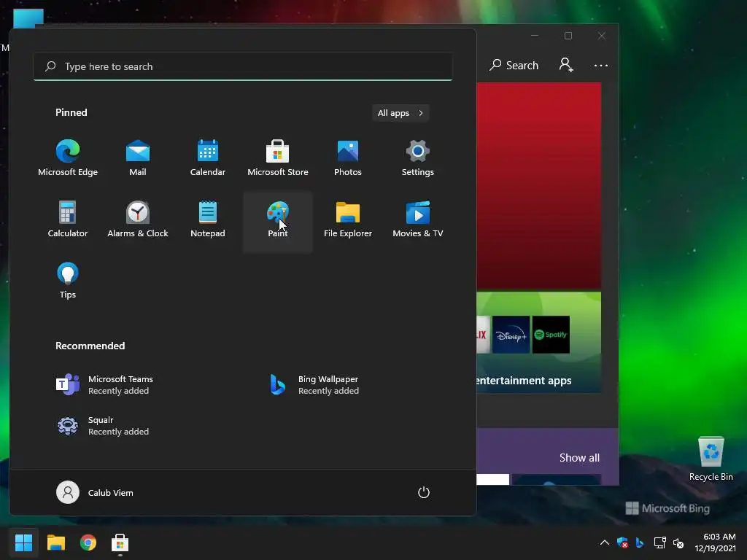The width and height of the screenshot is (747, 560).
Task: Open the entertainment apps banner
Action: [x=539, y=343]
